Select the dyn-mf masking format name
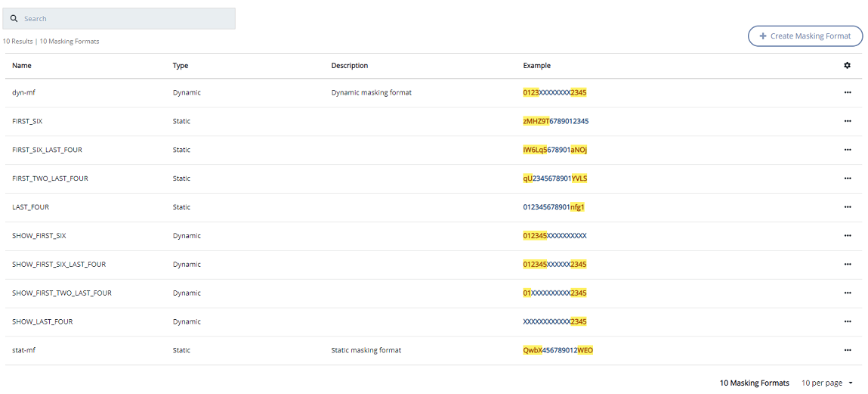868x394 pixels. (25, 92)
